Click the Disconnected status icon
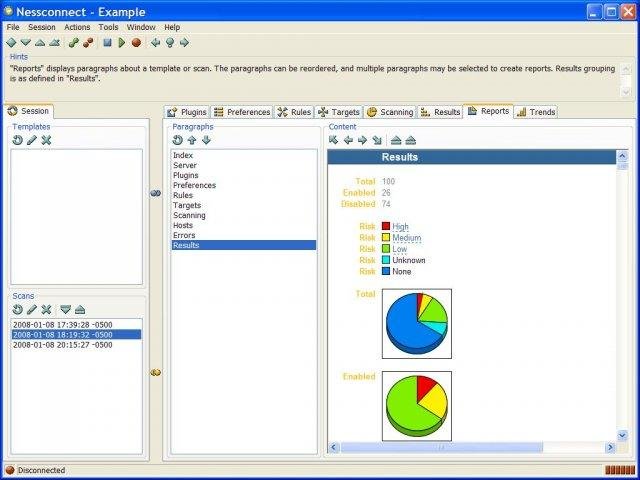Image resolution: width=640 pixels, height=480 pixels. click(10, 470)
